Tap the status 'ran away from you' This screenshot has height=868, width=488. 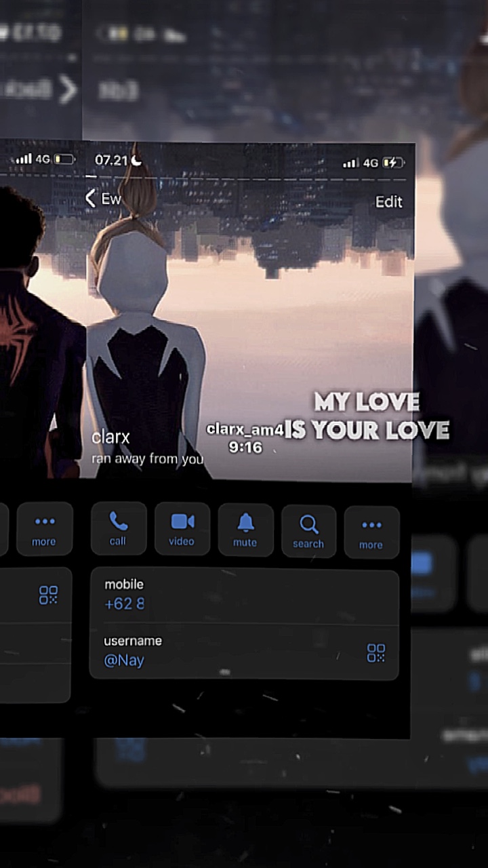tap(147, 459)
